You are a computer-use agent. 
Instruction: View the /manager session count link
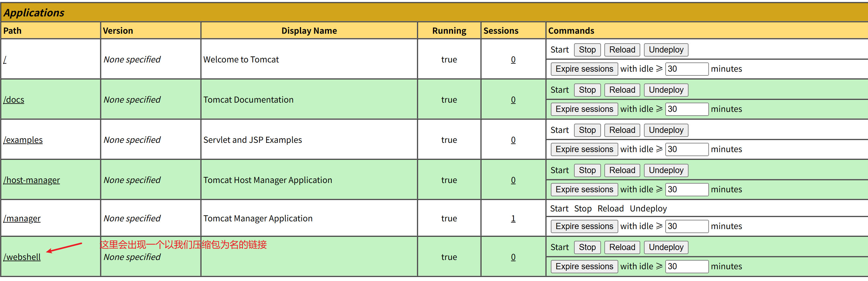513,219
